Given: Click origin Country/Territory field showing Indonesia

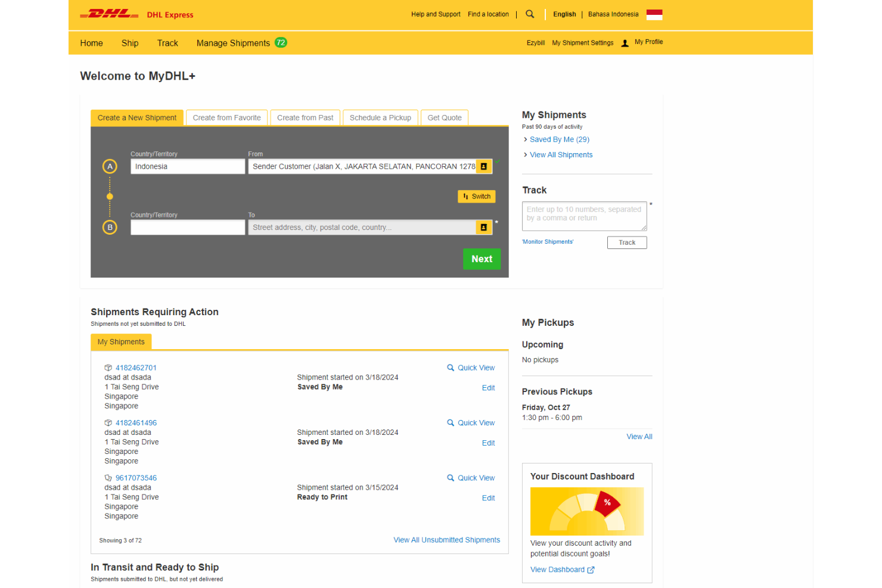Looking at the screenshot, I should point(188,167).
